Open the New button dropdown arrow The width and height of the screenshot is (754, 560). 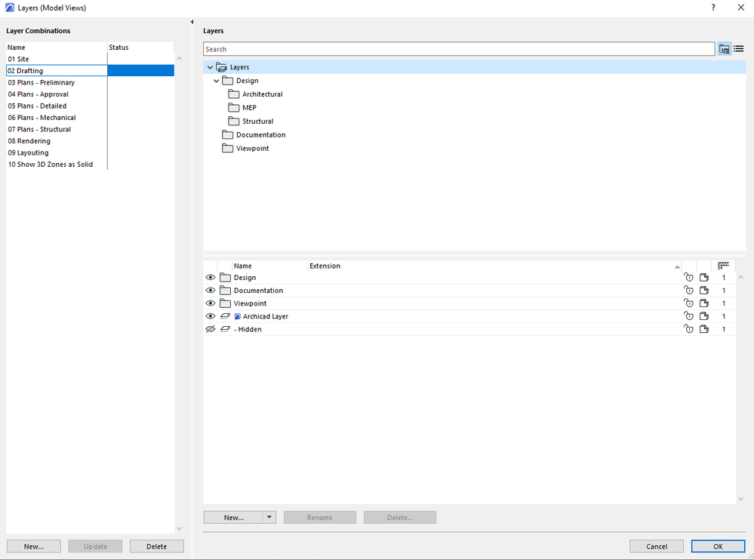tap(270, 517)
